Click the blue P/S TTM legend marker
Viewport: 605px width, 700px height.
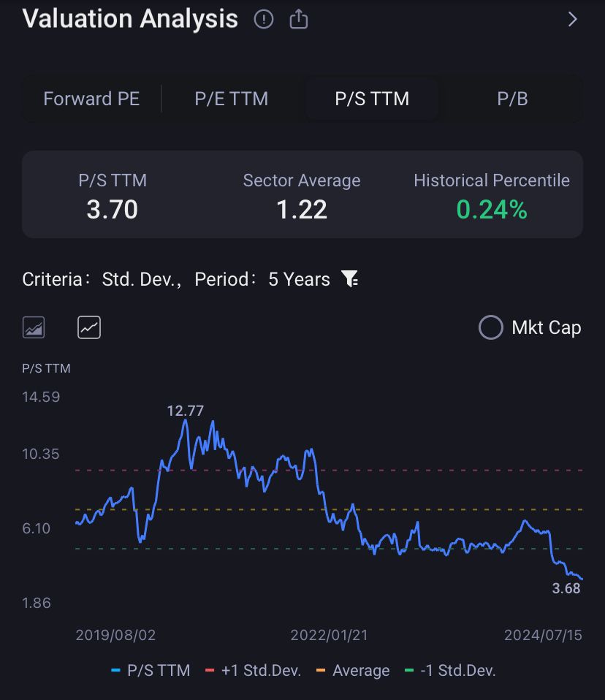[x=116, y=671]
